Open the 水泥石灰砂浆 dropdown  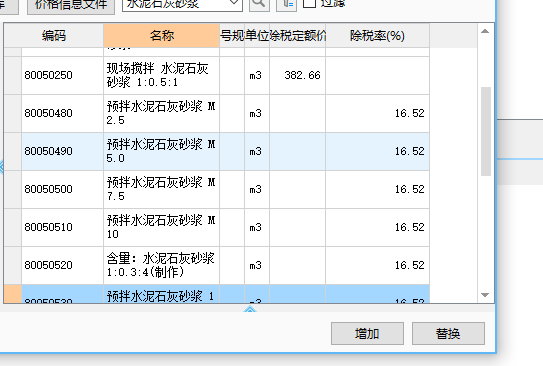coord(234,3)
